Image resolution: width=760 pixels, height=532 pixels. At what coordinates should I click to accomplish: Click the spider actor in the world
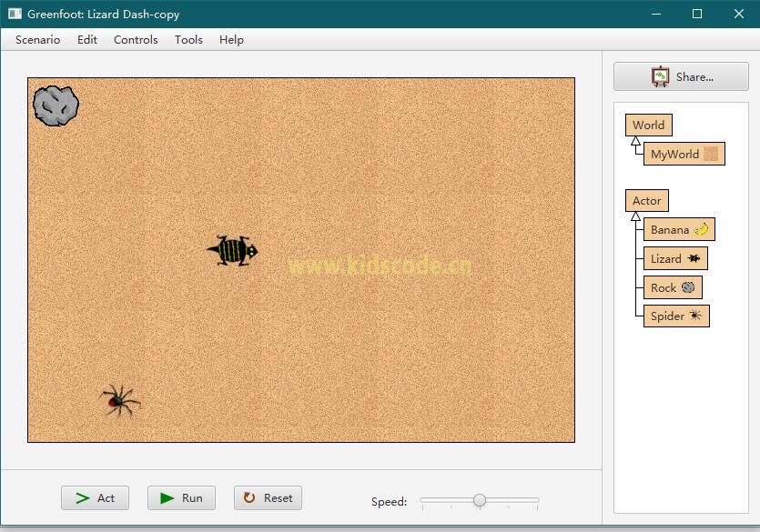[119, 401]
